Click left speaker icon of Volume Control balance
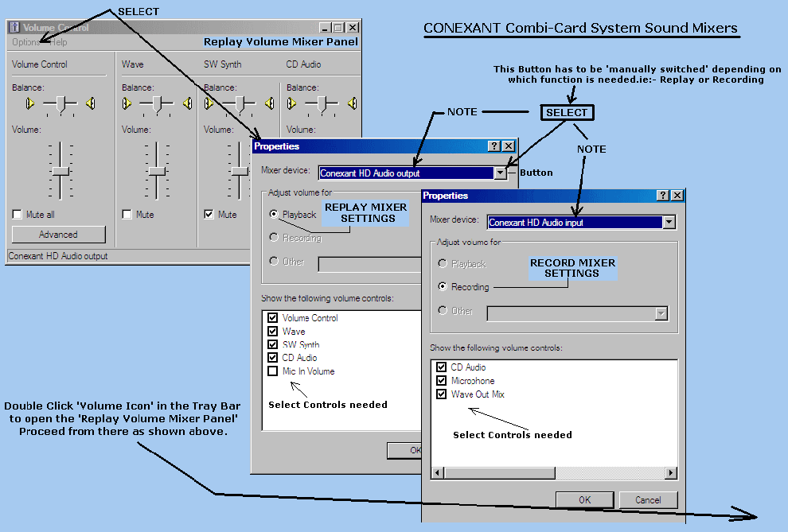The image size is (788, 532). 30,104
